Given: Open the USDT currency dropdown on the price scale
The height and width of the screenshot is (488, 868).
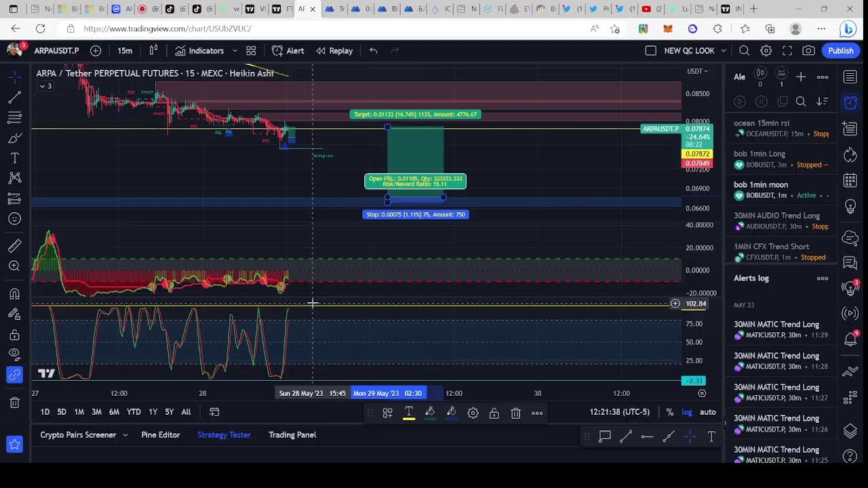Looking at the screenshot, I should 697,71.
